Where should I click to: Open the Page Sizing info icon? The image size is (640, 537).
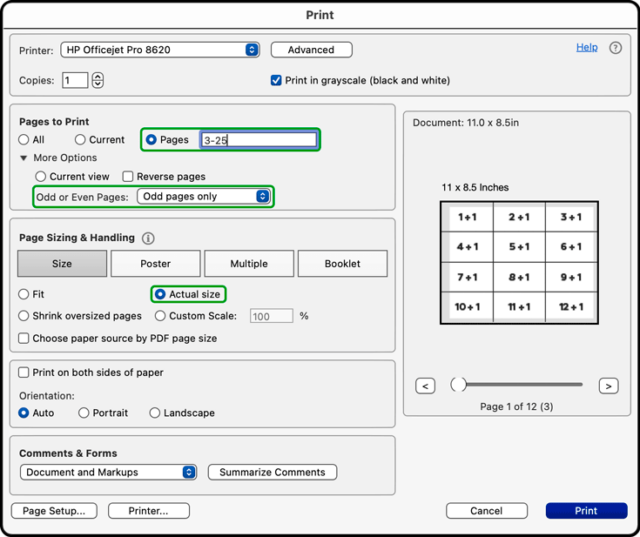click(148, 238)
